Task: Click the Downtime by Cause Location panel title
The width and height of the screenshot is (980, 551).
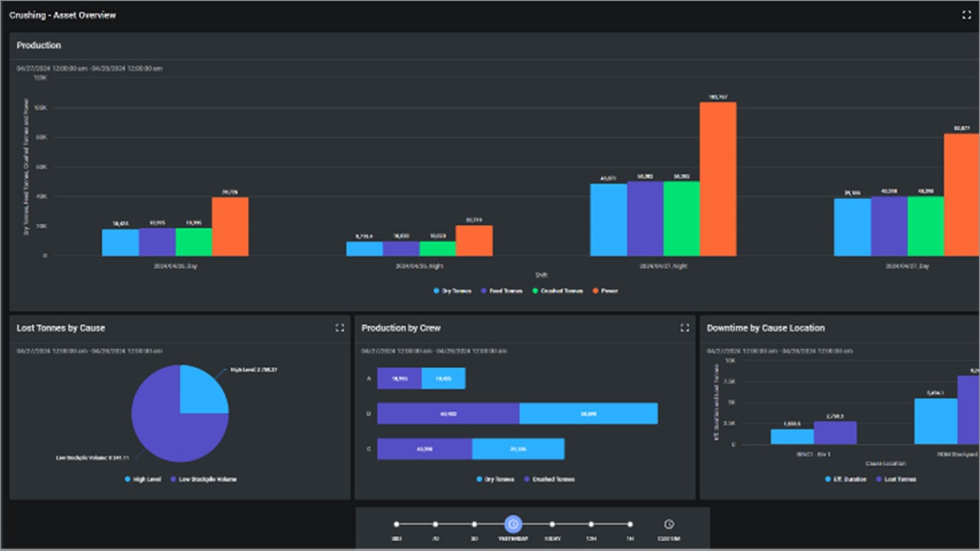Action: click(x=765, y=328)
